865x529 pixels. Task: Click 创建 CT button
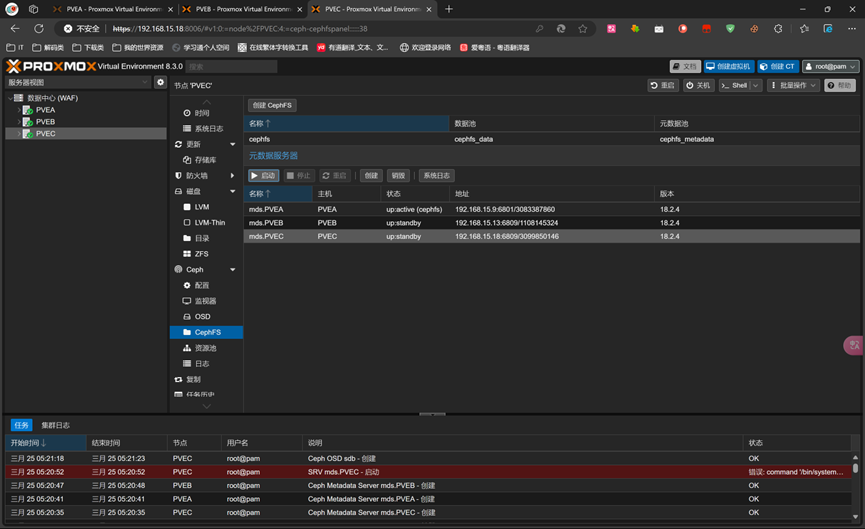tap(778, 66)
